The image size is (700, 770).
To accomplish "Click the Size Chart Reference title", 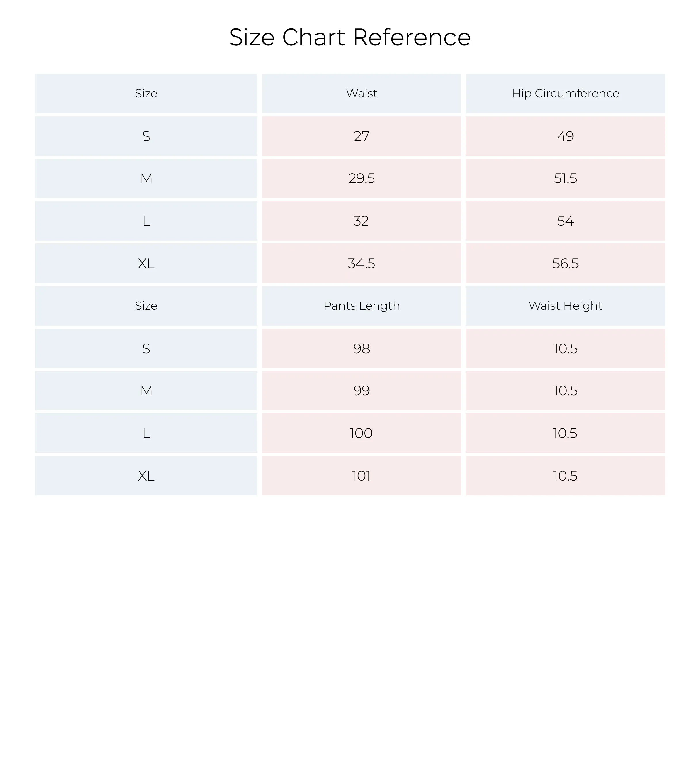I will click(350, 37).
